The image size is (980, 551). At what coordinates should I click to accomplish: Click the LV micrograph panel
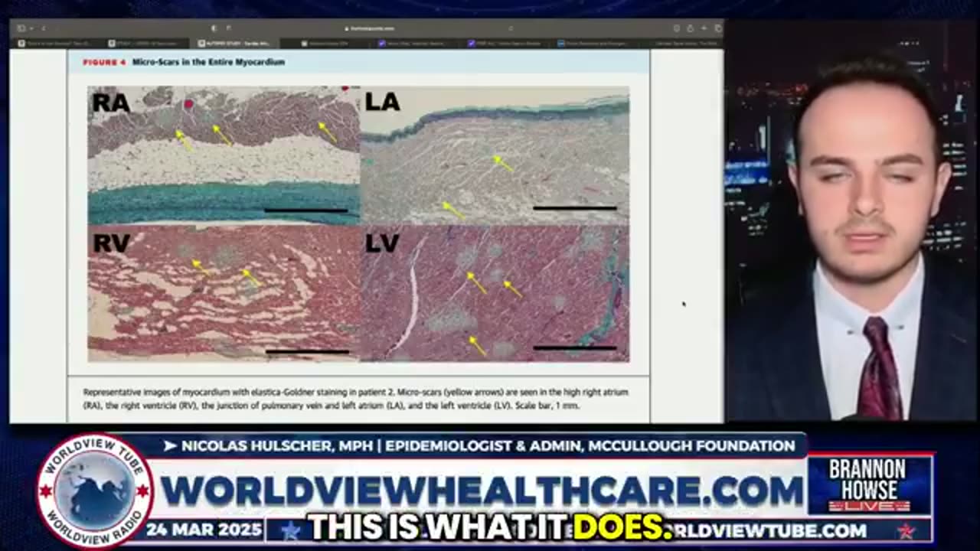click(495, 293)
